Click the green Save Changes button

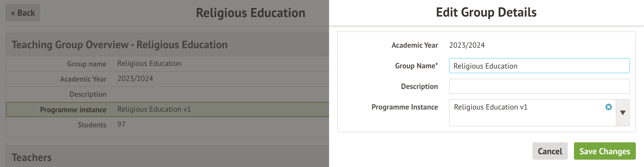(605, 151)
